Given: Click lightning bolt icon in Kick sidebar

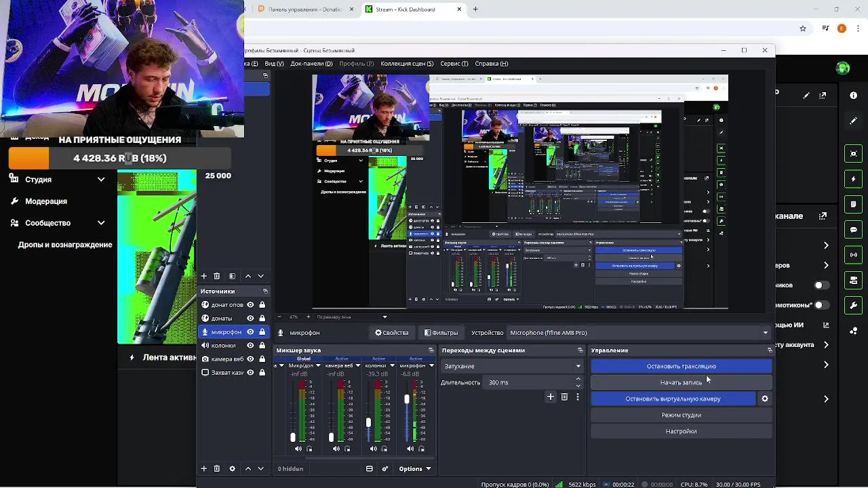Looking at the screenshot, I should coord(854,179).
